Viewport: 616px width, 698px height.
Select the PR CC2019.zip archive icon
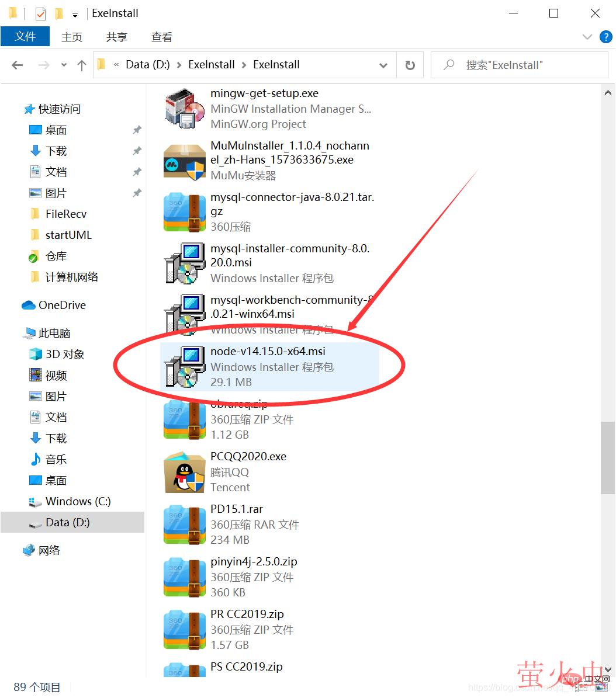(x=185, y=630)
